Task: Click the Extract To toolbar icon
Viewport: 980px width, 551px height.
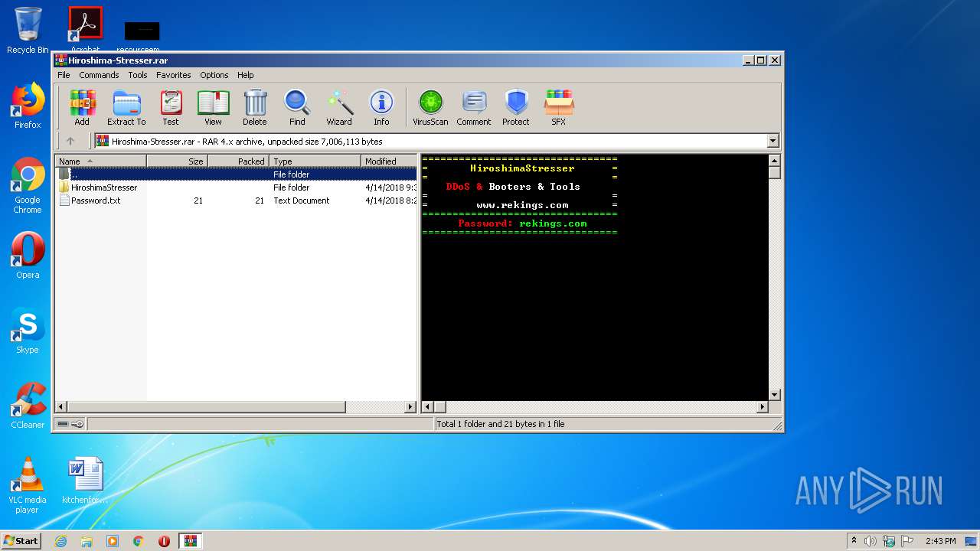Action: click(x=126, y=107)
